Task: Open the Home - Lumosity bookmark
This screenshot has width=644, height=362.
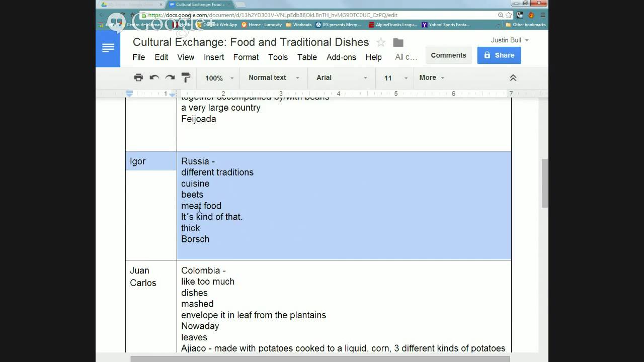Action: 261,25
